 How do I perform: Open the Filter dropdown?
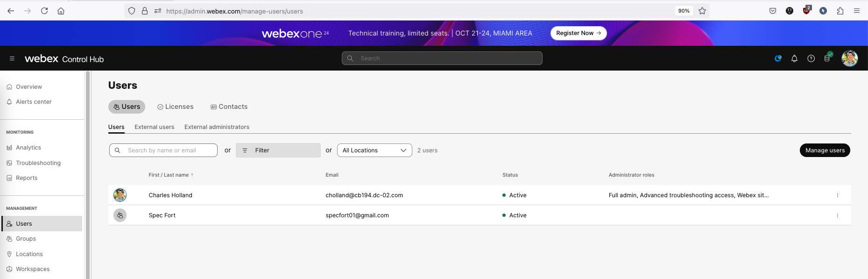pyautogui.click(x=278, y=150)
